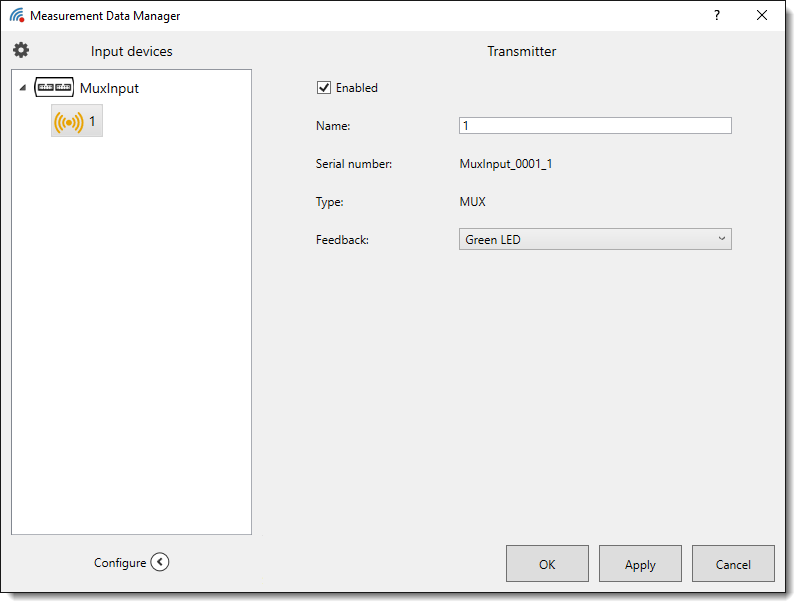
Task: Click the Measurement Data Manager app icon
Action: coord(17,16)
